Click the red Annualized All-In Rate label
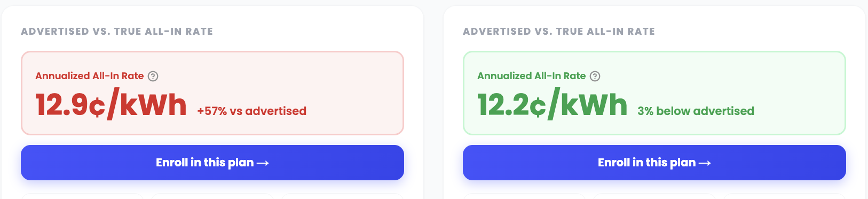The height and width of the screenshot is (199, 868). (x=90, y=76)
